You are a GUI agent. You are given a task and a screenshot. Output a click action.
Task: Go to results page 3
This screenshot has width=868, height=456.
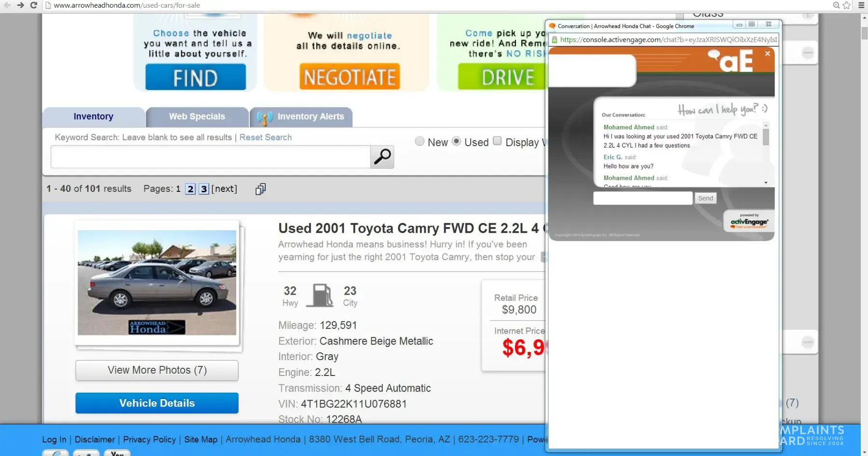pyautogui.click(x=204, y=189)
